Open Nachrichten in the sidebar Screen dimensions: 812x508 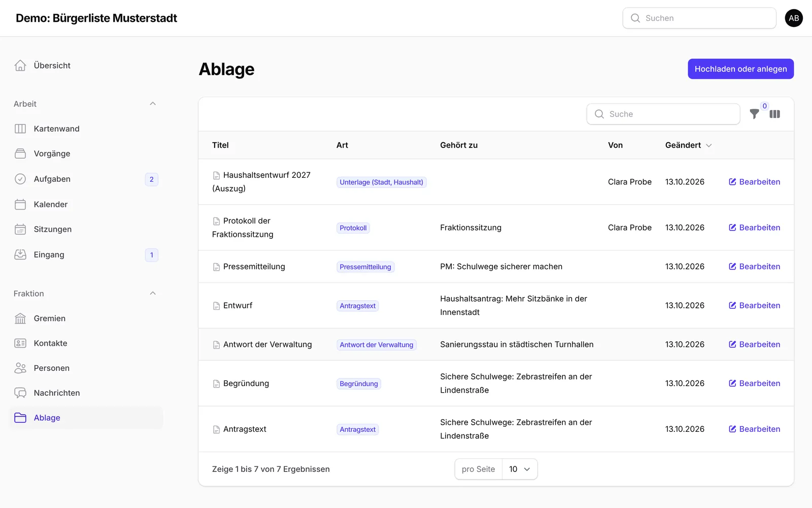[86, 393]
